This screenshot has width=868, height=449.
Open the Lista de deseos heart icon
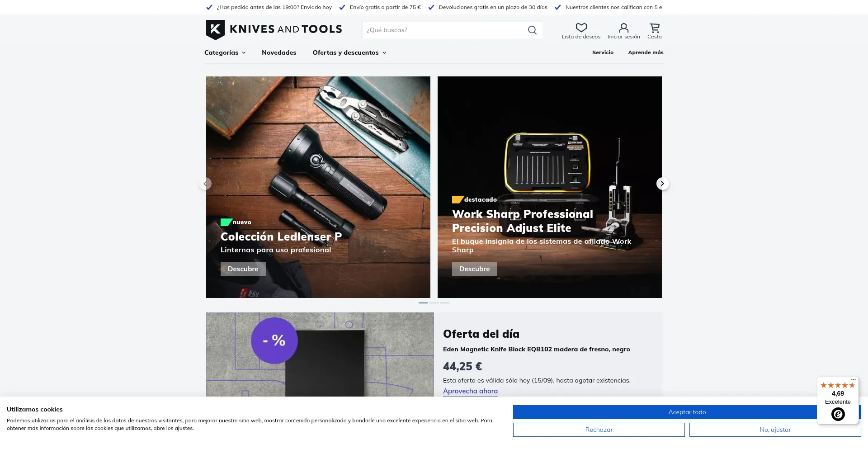(581, 28)
